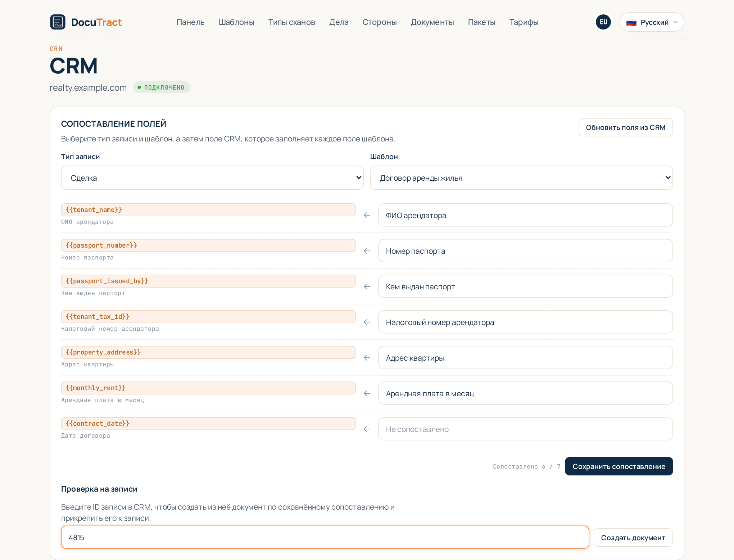734x560 pixels.
Task: Click the arrow next to tenant_tax_id row
Action: tap(367, 322)
